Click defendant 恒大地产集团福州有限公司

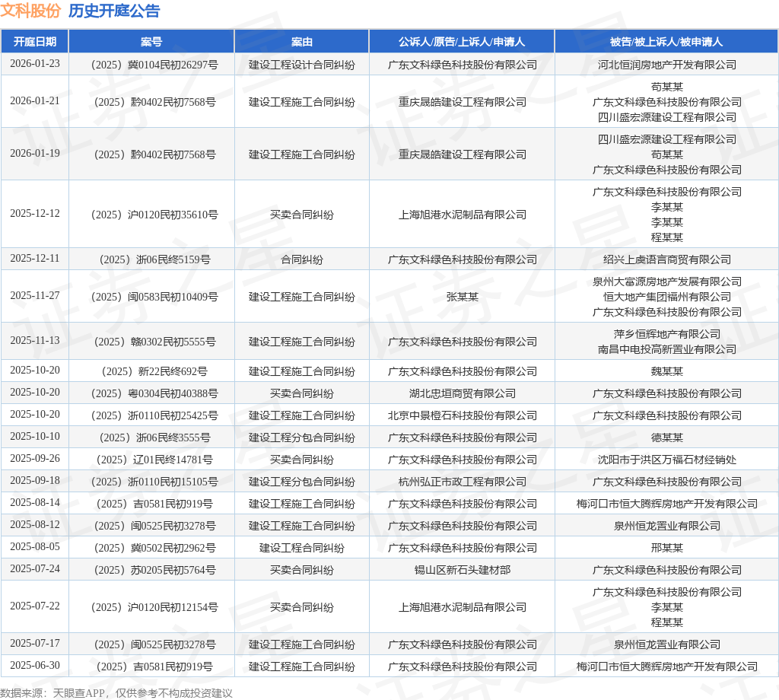point(666,297)
